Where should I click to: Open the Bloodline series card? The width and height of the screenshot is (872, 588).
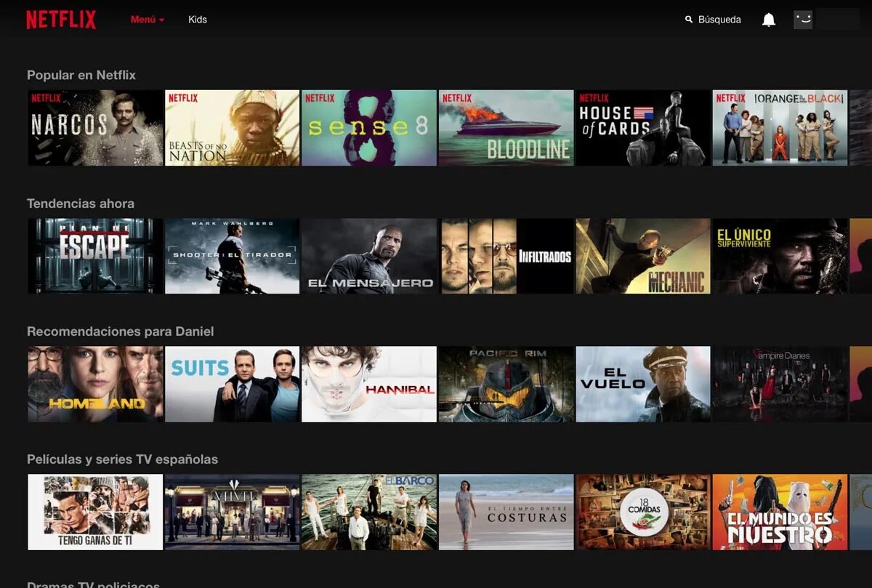pyautogui.click(x=506, y=128)
